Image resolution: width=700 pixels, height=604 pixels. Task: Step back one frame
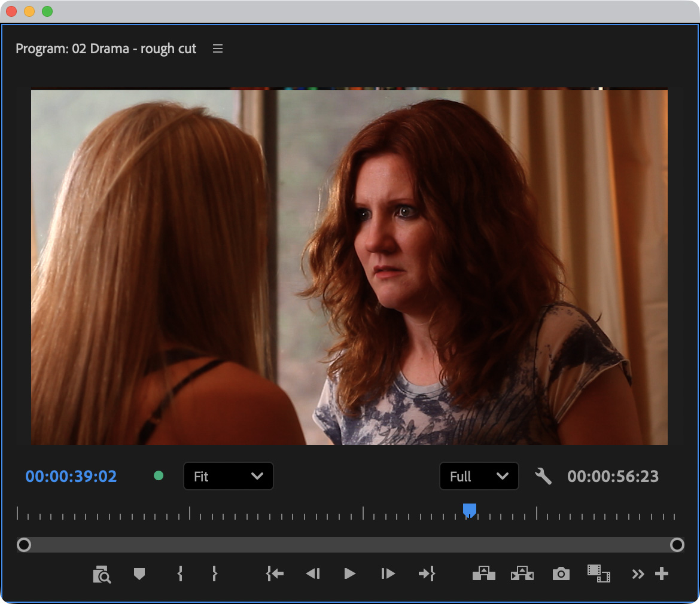coord(313,574)
